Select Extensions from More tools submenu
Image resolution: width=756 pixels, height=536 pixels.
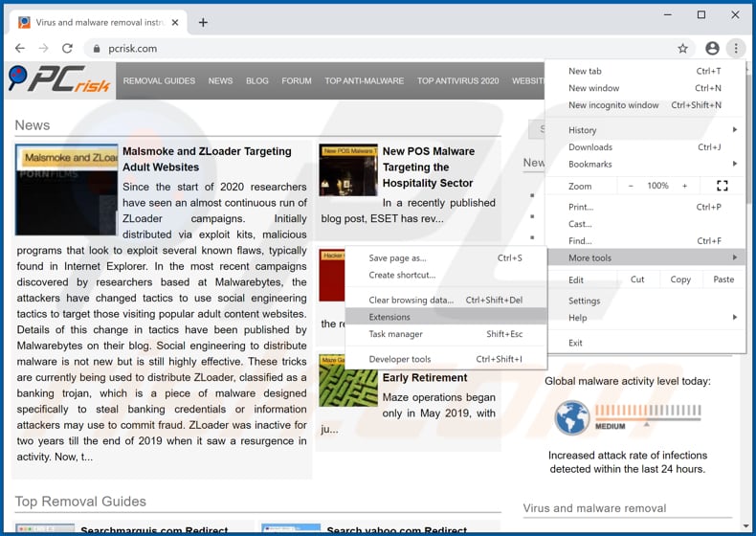tap(389, 317)
